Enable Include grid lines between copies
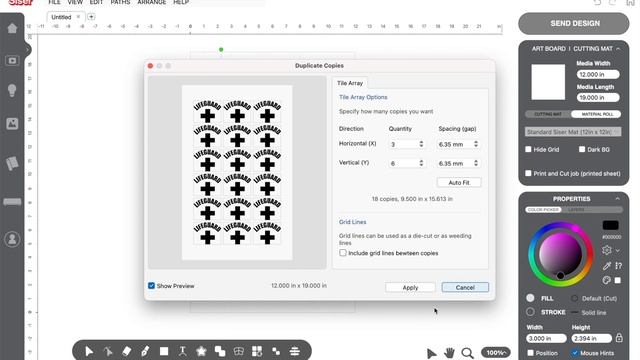Image resolution: width=640 pixels, height=360 pixels. (343, 253)
